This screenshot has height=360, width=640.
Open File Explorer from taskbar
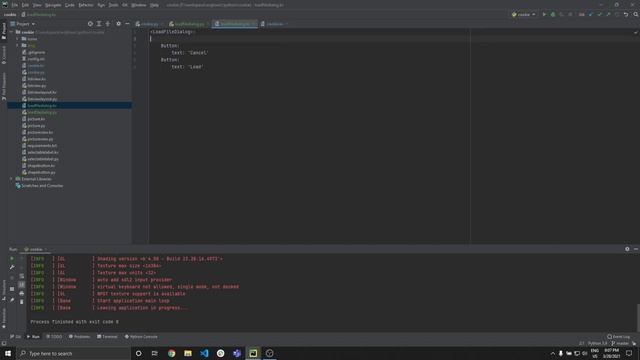[188, 353]
